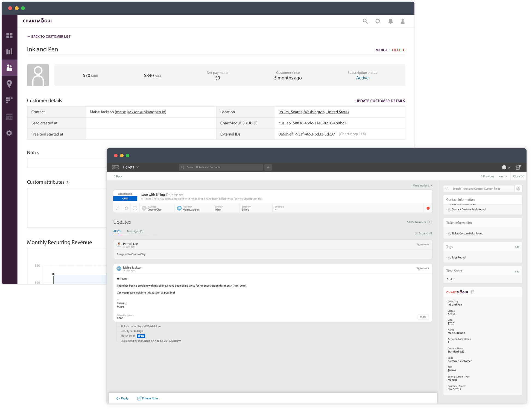Go to the Previous ticket
The image size is (532, 409).
pos(487,176)
